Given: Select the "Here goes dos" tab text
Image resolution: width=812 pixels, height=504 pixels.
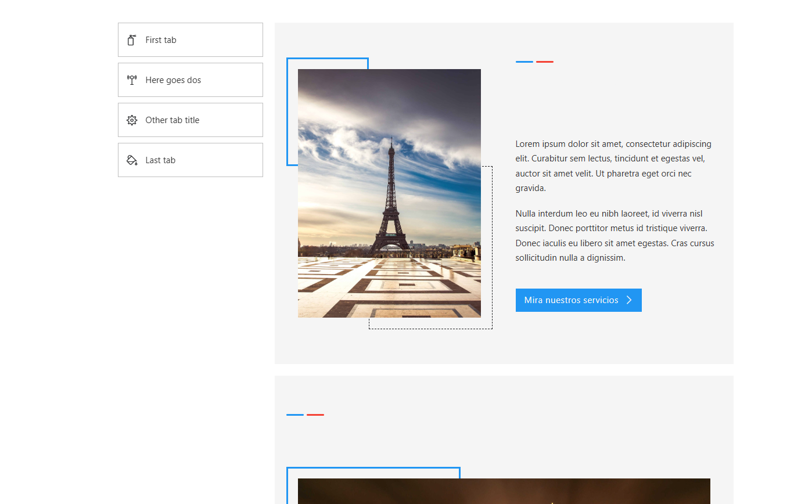Looking at the screenshot, I should coord(173,80).
